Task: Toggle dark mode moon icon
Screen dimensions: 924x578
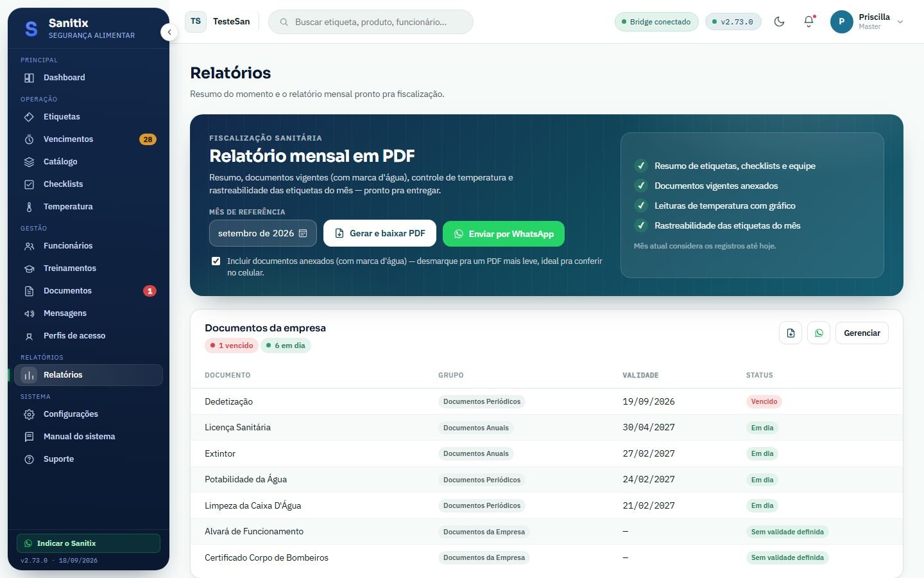Action: (779, 22)
